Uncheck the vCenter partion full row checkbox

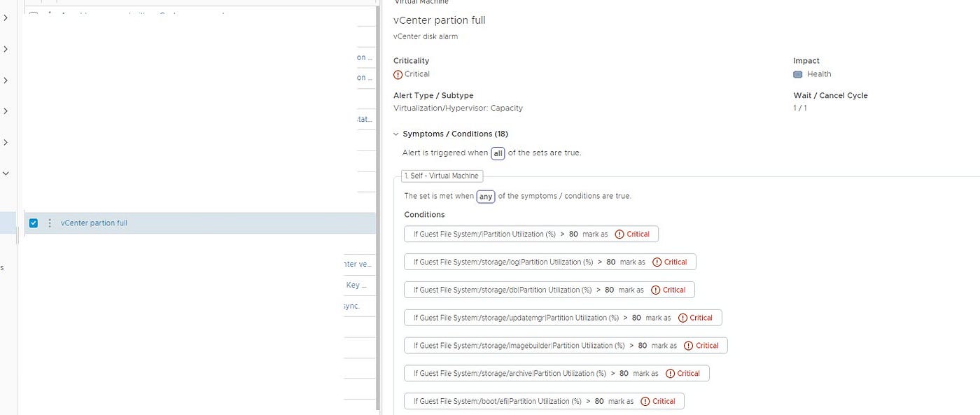click(x=34, y=223)
